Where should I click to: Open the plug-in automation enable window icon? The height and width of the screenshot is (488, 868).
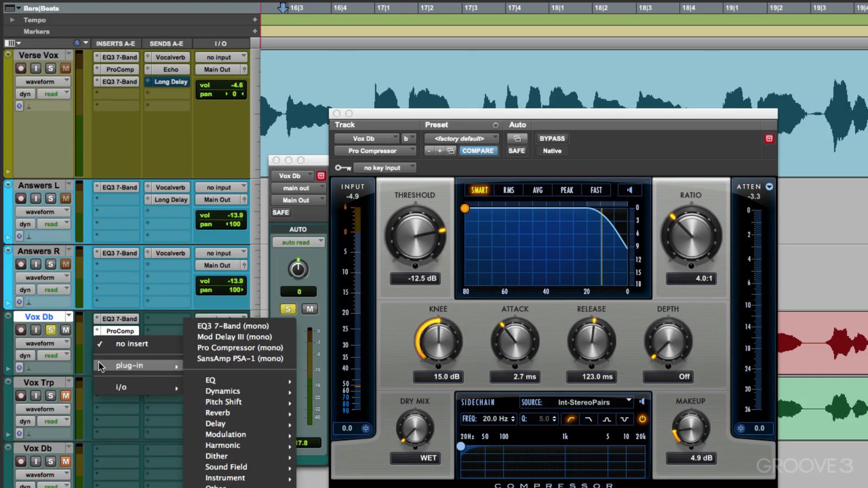pos(517,139)
